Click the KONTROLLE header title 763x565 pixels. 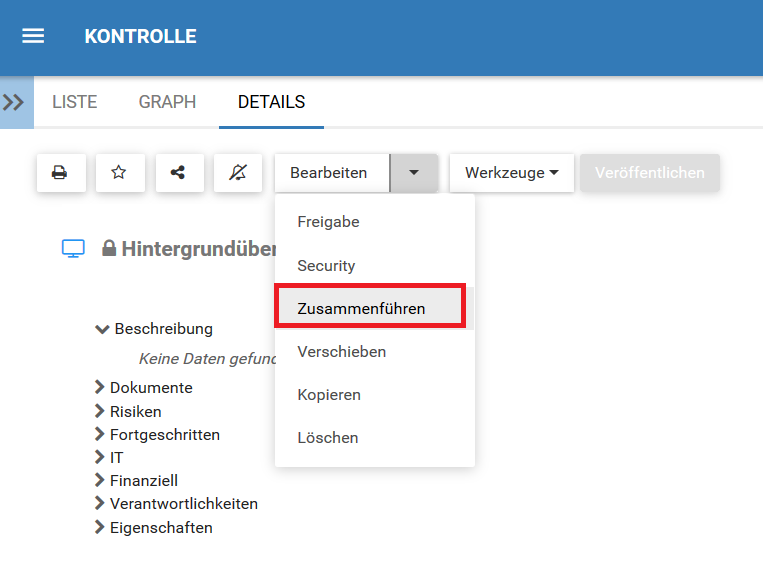click(141, 36)
